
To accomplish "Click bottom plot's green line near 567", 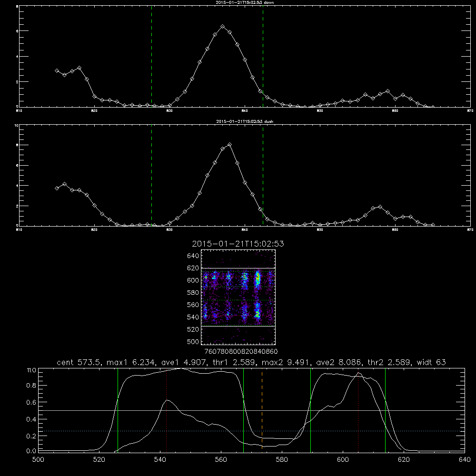I will pyautogui.click(x=243, y=410).
